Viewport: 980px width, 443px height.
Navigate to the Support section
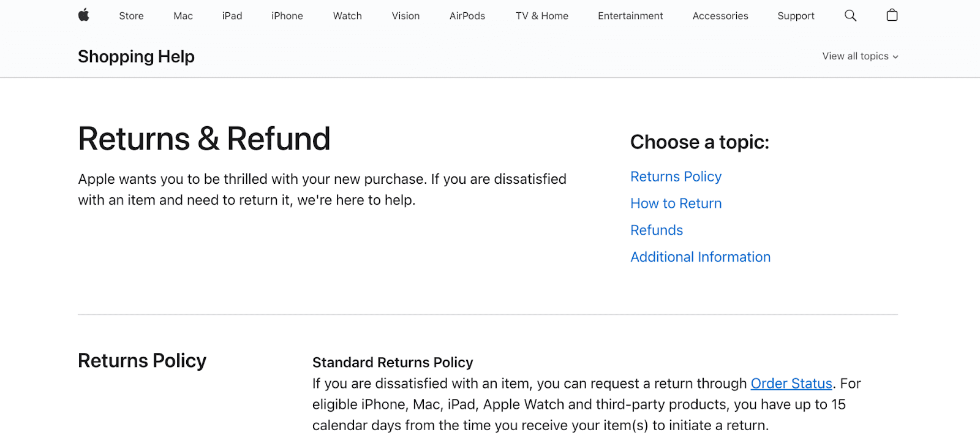pyautogui.click(x=796, y=15)
